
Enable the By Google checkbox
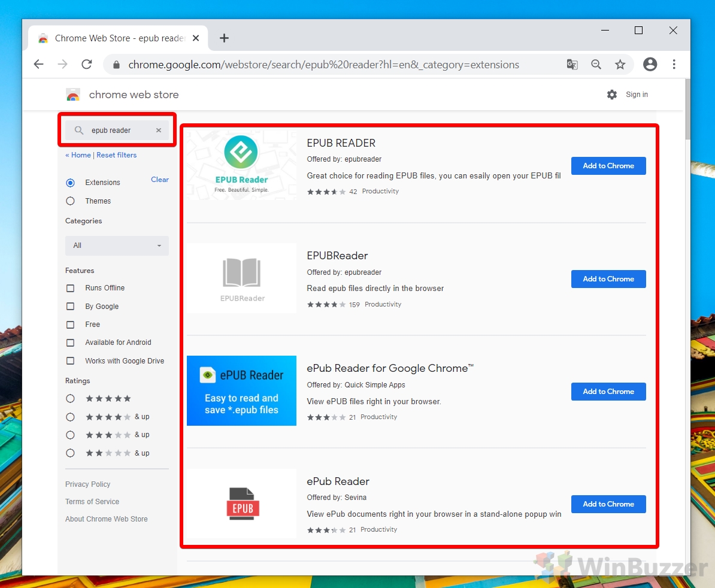[x=70, y=307]
